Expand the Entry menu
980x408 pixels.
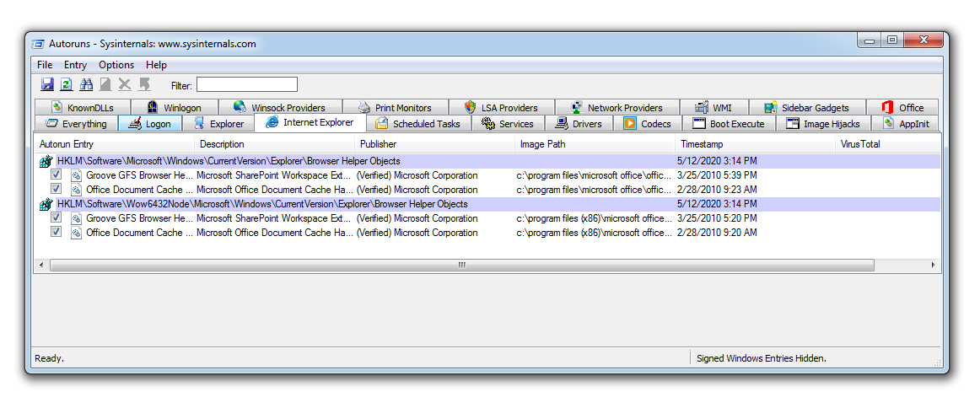point(75,65)
